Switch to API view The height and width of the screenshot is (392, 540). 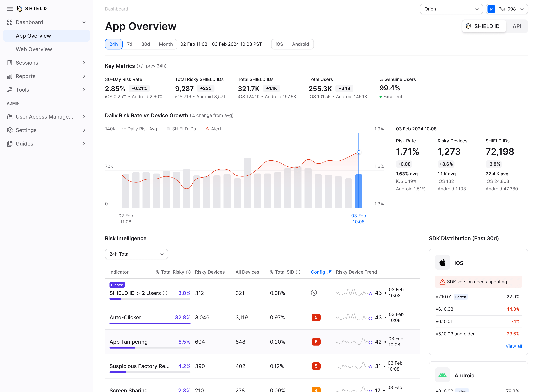pyautogui.click(x=517, y=26)
